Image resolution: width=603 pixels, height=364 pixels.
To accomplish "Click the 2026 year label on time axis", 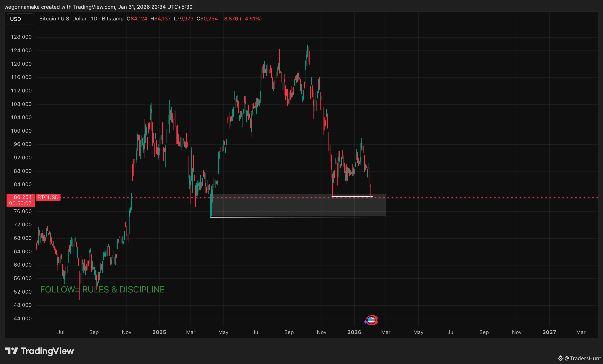I will tap(354, 332).
